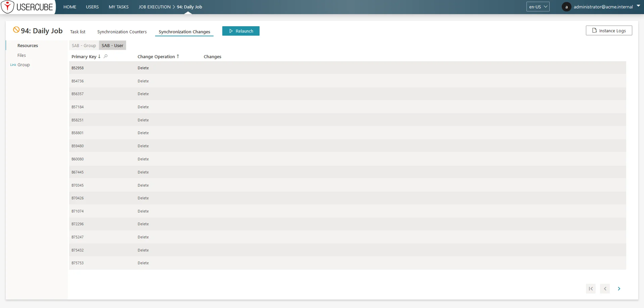Open the HOME menu

[70, 7]
